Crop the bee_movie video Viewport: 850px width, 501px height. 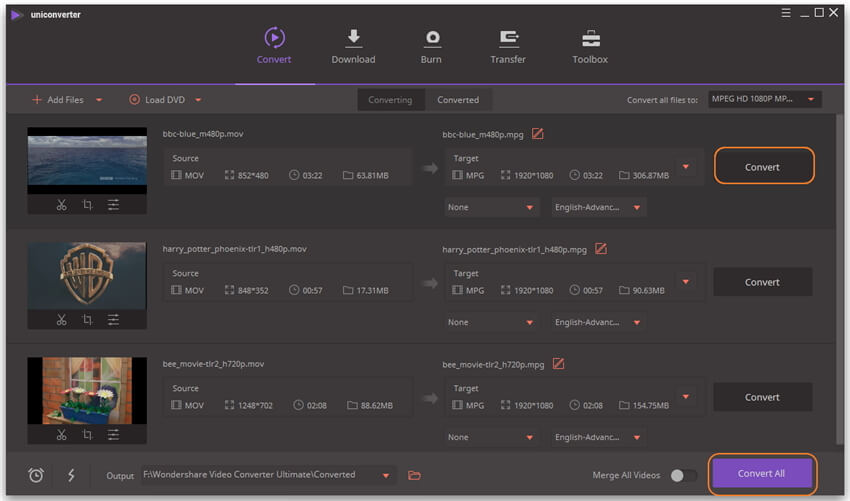tap(87, 434)
